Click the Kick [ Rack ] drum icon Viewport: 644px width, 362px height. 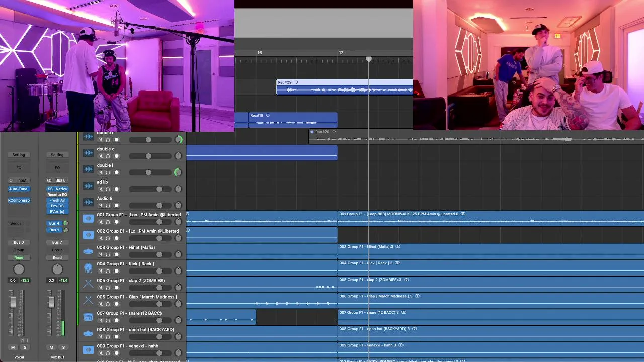[x=88, y=267]
